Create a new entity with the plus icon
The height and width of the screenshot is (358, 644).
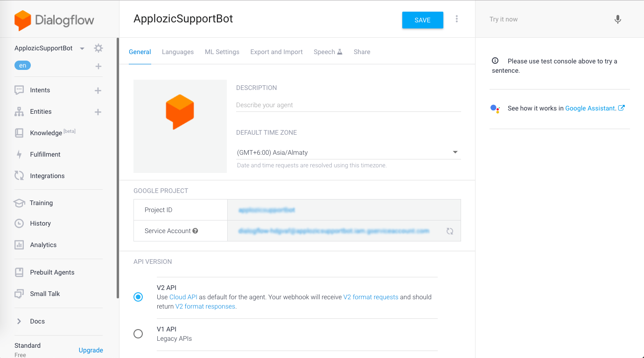point(98,112)
